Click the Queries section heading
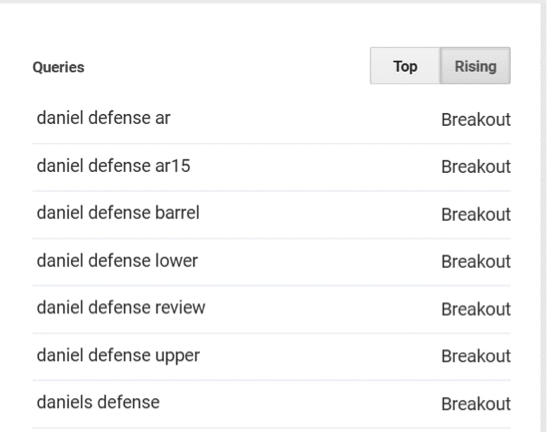This screenshot has height=433, width=547. (58, 67)
